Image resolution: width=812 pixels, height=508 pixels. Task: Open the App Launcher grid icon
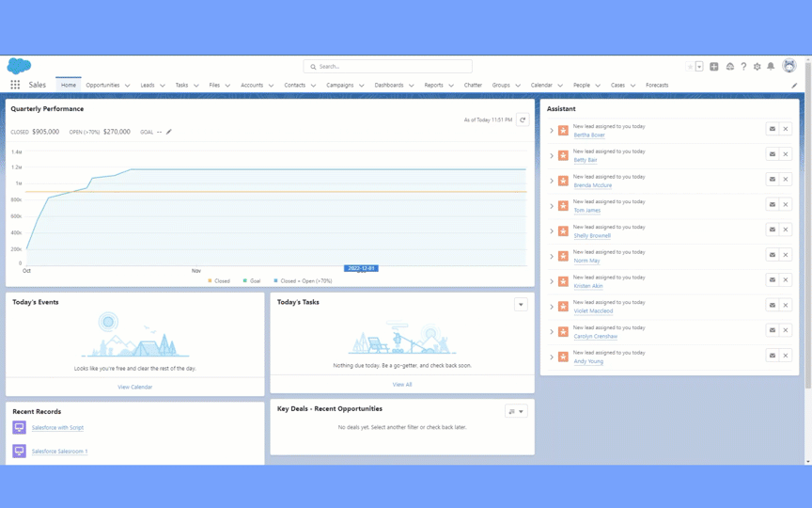[15, 85]
